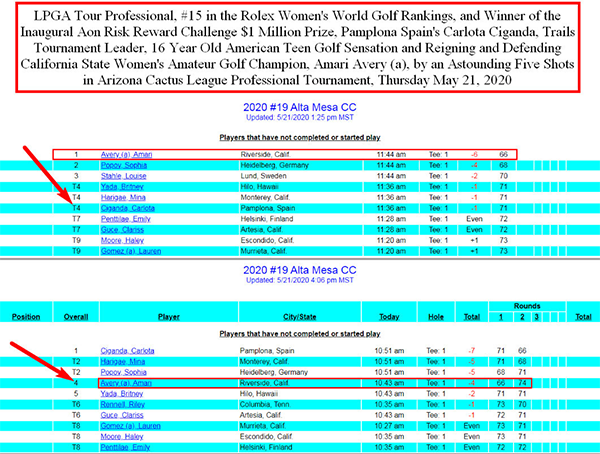Click 'Updated: 5/21/2020 1:25 pm MST' text
The image size is (600, 454).
click(x=300, y=118)
